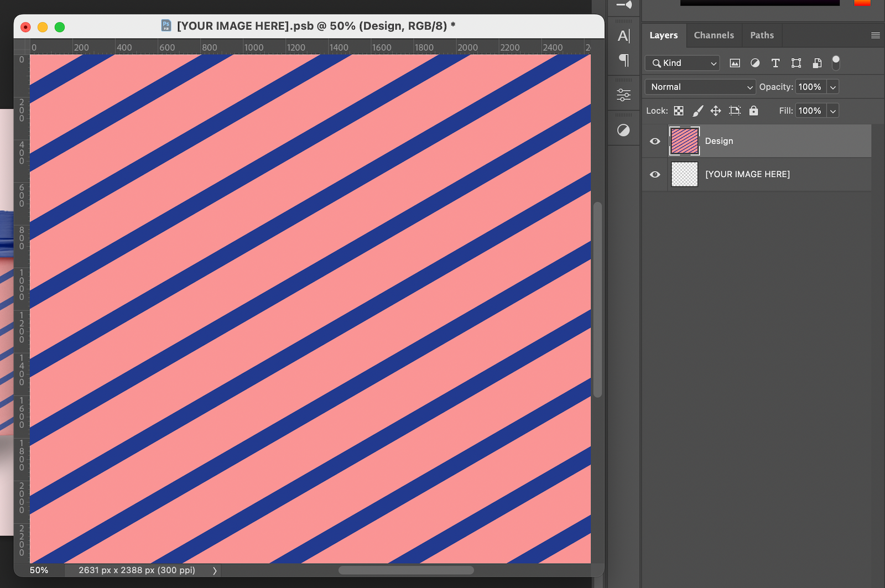
Task: Open the Character panel icon
Action: pos(624,36)
